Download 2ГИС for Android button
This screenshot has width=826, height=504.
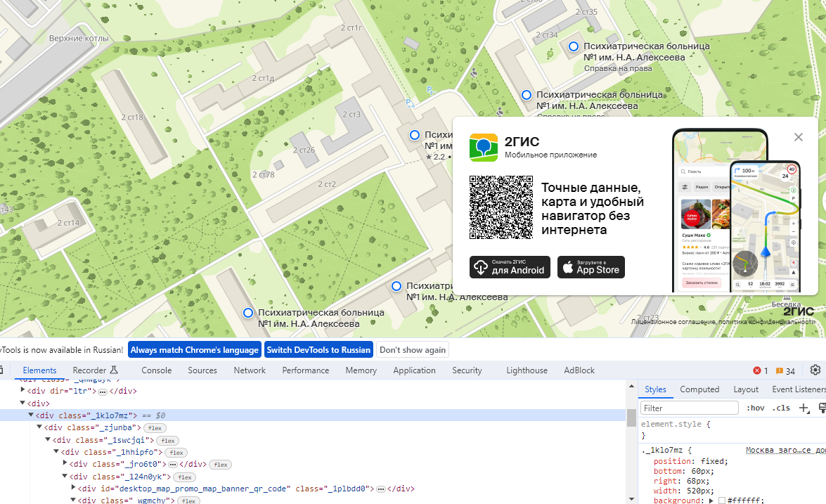pos(510,267)
